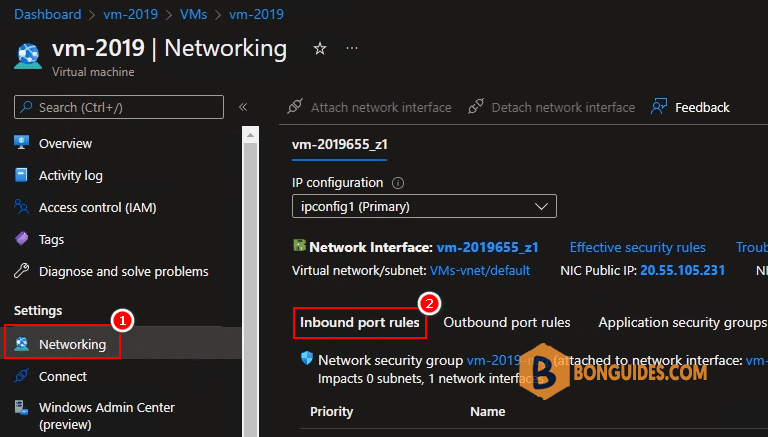Screen dimensions: 768x437
Task: Switch to Application security groups tab
Action: click(x=683, y=322)
